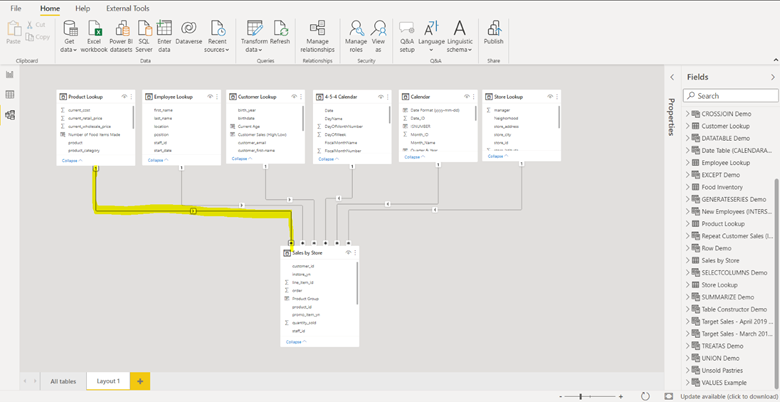Screen dimensions: 780x402
Task: Open Linguistic schema menu
Action: coord(460,36)
